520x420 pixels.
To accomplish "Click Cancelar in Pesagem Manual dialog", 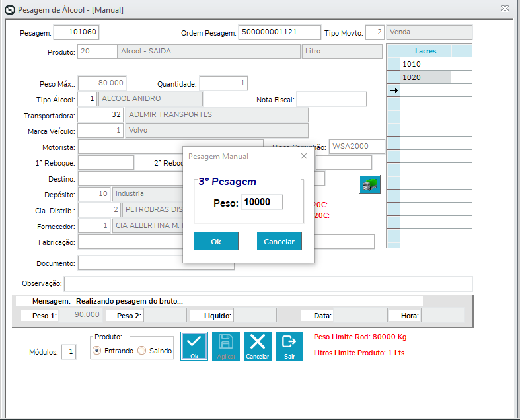I will point(279,241).
